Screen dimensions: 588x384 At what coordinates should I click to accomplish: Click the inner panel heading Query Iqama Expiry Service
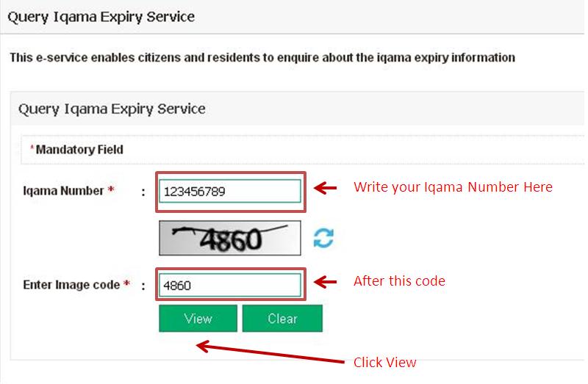point(112,109)
